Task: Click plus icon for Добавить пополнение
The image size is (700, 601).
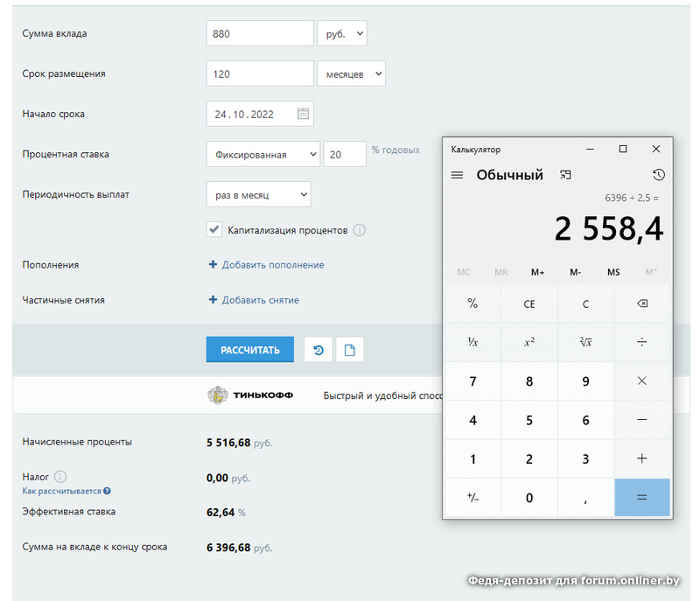Action: coord(213,264)
